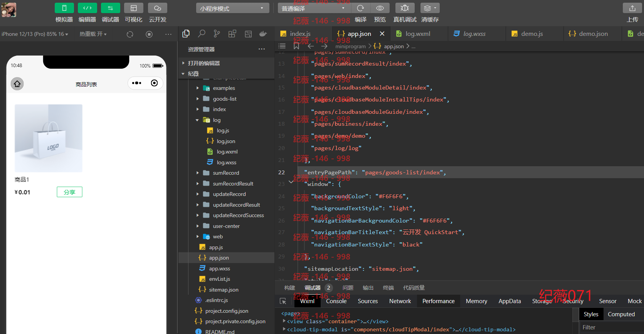The height and width of the screenshot is (334, 644).
Task: Select the element inspector icon in devtools
Action: pos(283,301)
